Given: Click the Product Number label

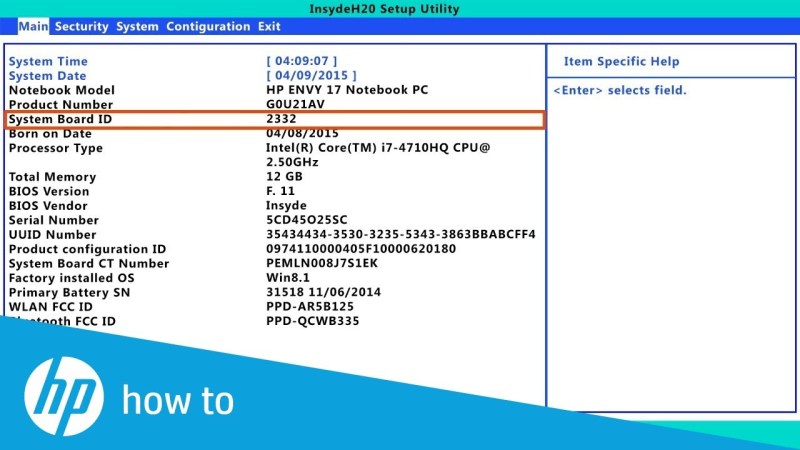Looking at the screenshot, I should (61, 105).
